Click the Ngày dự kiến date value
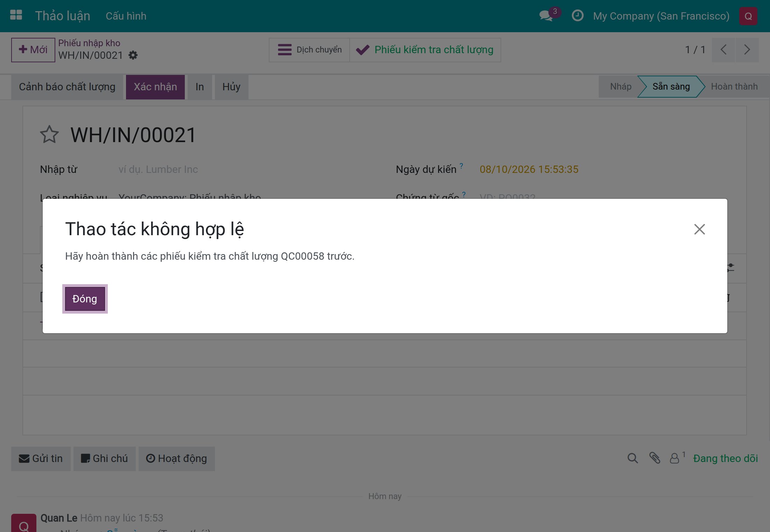The image size is (770, 532). coord(529,169)
